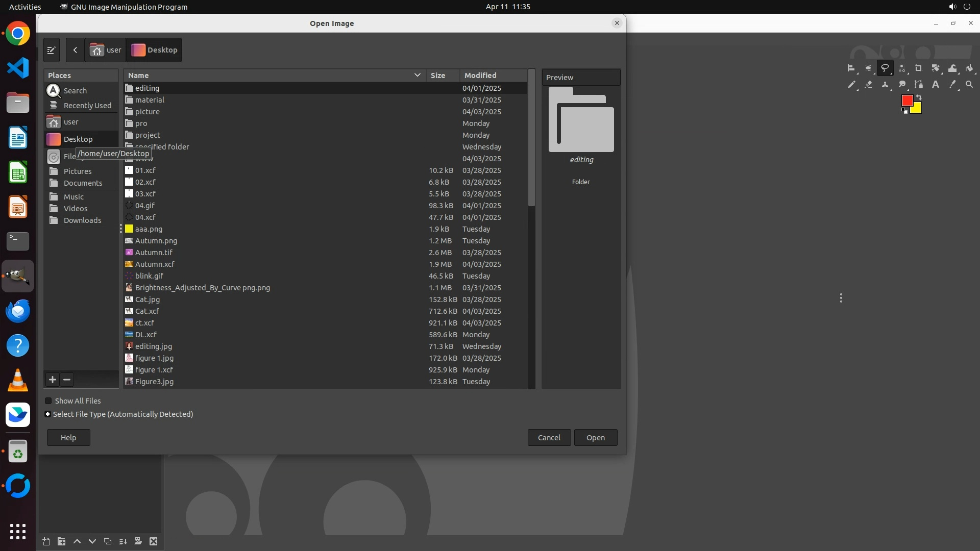
Task: Open the Recently Used place
Action: pos(87,106)
